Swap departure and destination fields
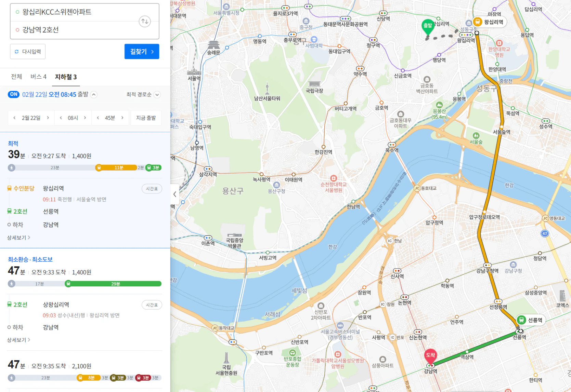571x392 pixels. (145, 22)
